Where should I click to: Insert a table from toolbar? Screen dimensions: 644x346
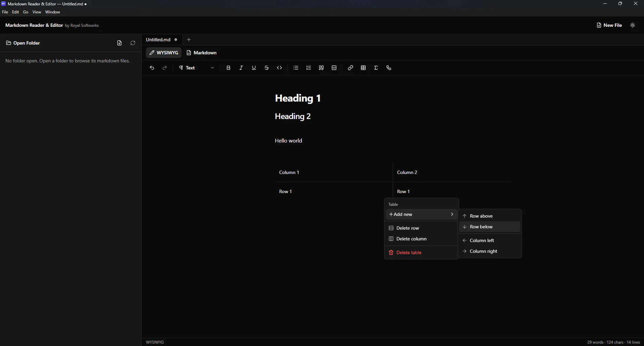point(363,68)
